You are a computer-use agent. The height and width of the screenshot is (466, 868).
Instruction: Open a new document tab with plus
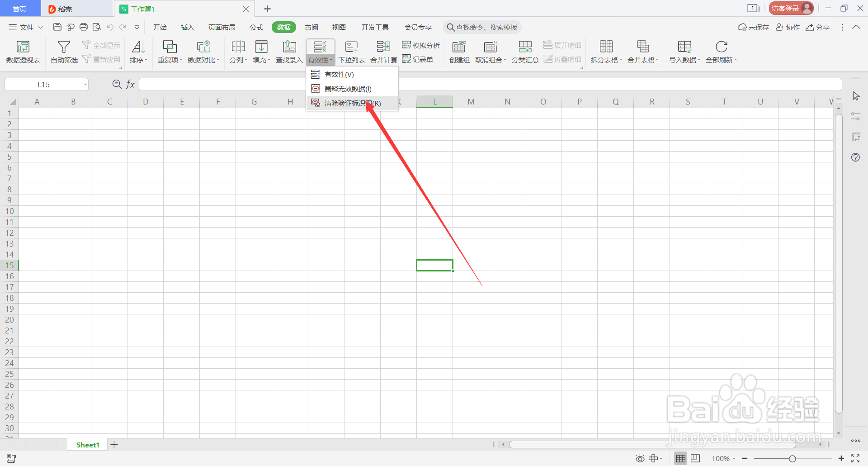(267, 9)
